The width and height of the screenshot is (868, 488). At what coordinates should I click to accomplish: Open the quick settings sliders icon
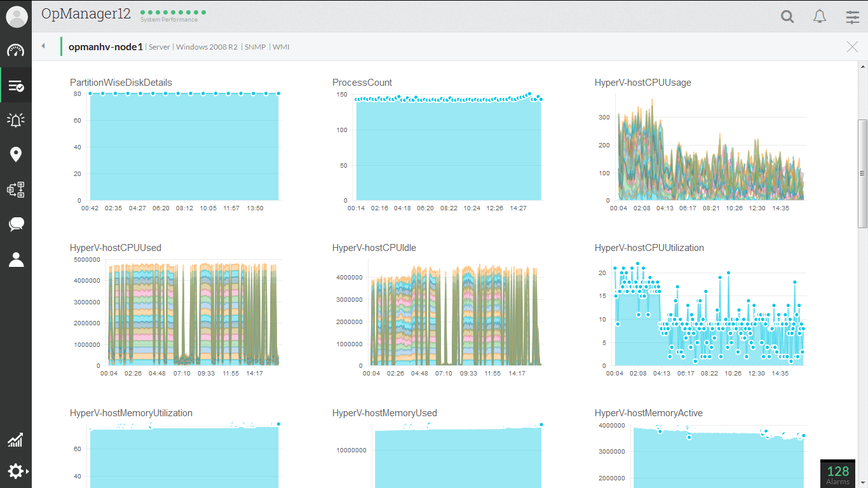tap(852, 17)
